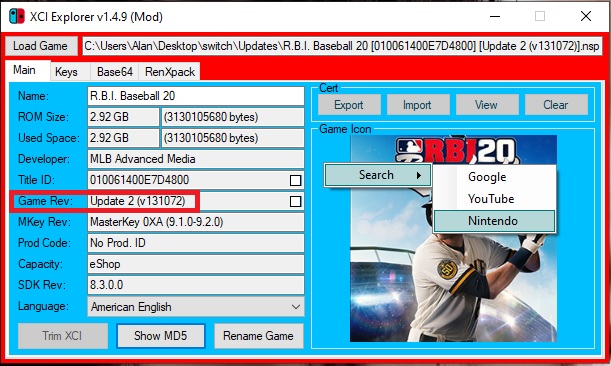611x366 pixels.
Task: Open the Base64 tab
Action: pyautogui.click(x=115, y=72)
